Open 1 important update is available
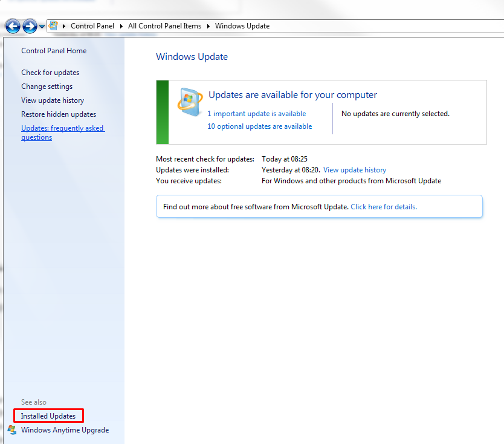Image resolution: width=504 pixels, height=444 pixels. tap(256, 114)
